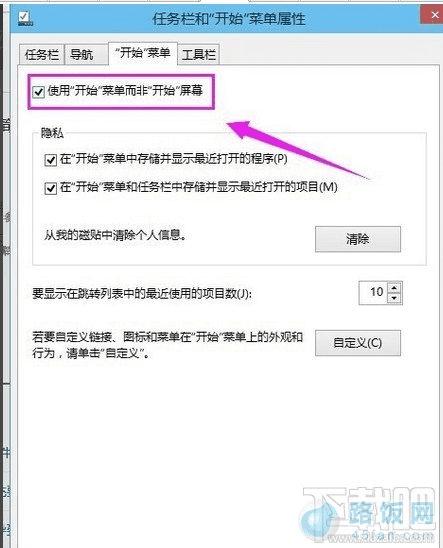Screen dimensions: 443x548
Task: Click the 自定义 description text paragraph
Action: pos(167,345)
